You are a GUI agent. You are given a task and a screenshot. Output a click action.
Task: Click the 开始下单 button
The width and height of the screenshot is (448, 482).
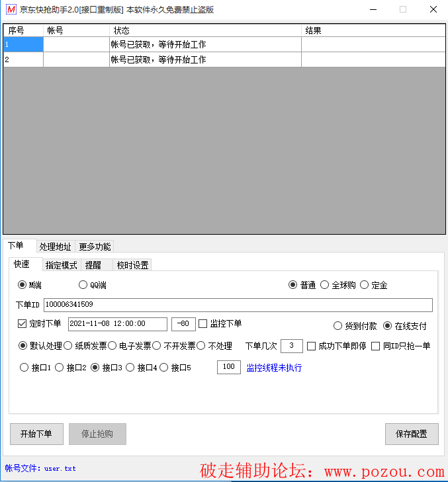point(36,434)
